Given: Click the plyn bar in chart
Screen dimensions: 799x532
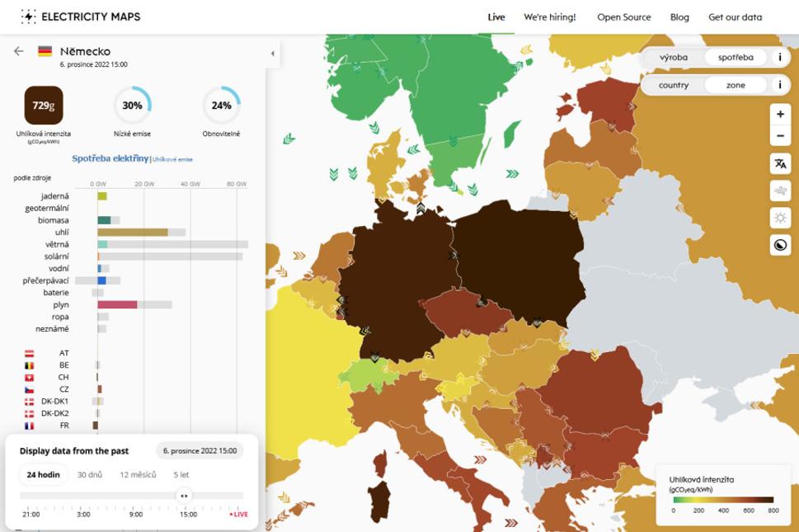Looking at the screenshot, I should point(117,304).
